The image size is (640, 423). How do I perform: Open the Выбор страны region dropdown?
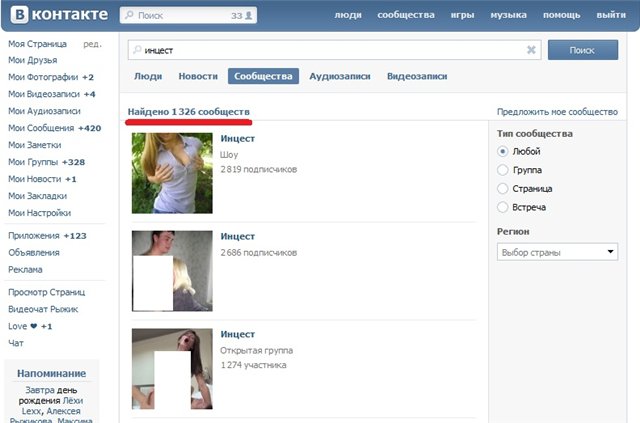558,252
